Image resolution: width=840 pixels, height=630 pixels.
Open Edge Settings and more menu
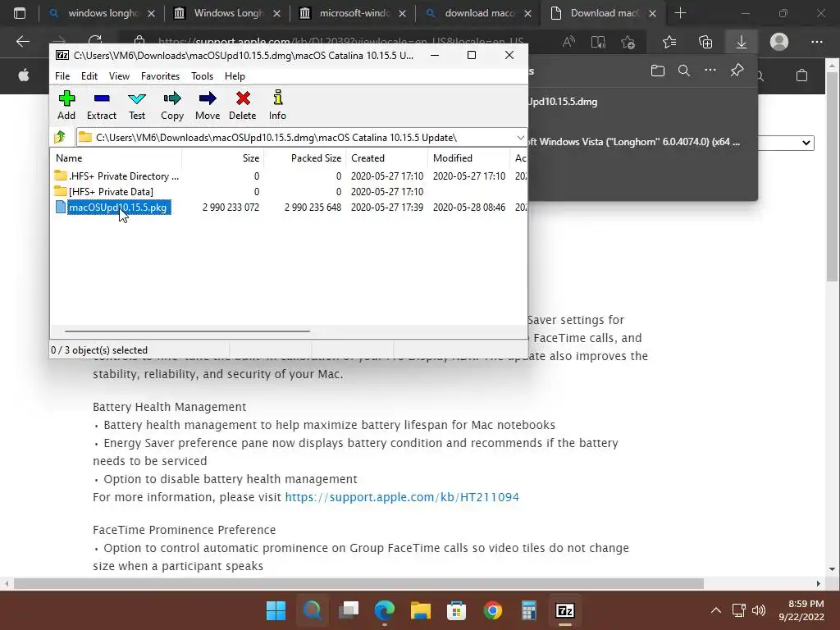coord(816,42)
